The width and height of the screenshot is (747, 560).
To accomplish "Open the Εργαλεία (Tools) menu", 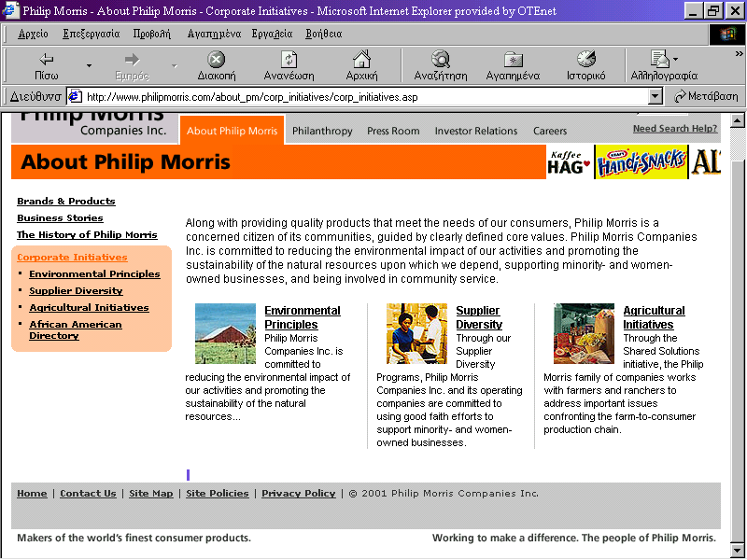I will click(x=272, y=34).
